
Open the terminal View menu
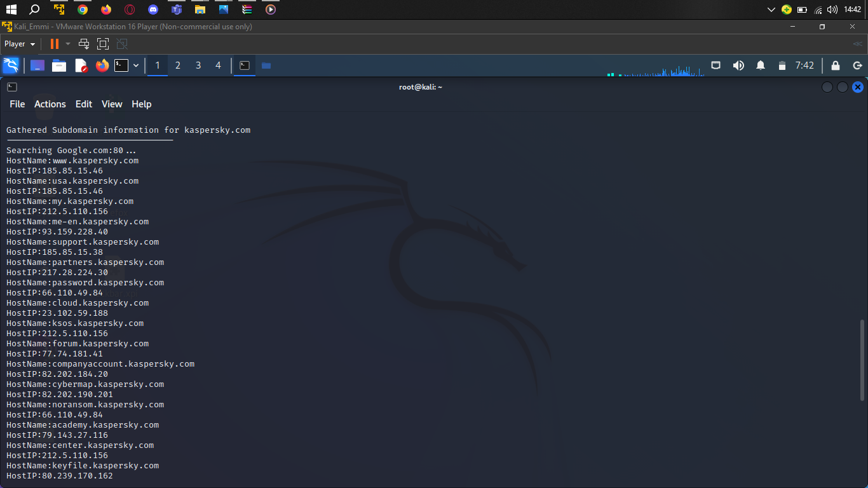point(112,104)
